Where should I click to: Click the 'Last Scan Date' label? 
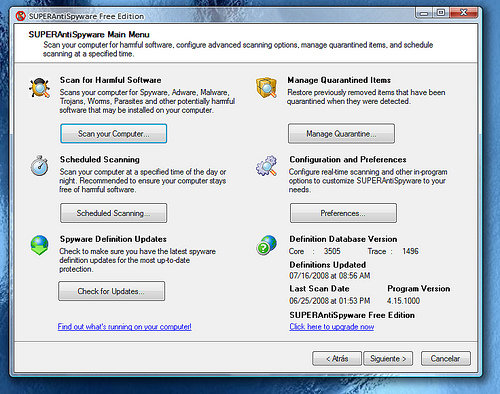coord(319,288)
